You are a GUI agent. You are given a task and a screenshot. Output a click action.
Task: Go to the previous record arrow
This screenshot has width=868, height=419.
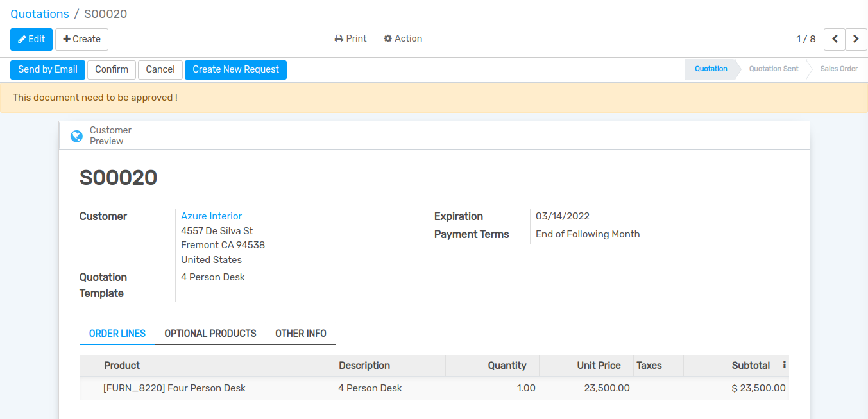tap(834, 39)
